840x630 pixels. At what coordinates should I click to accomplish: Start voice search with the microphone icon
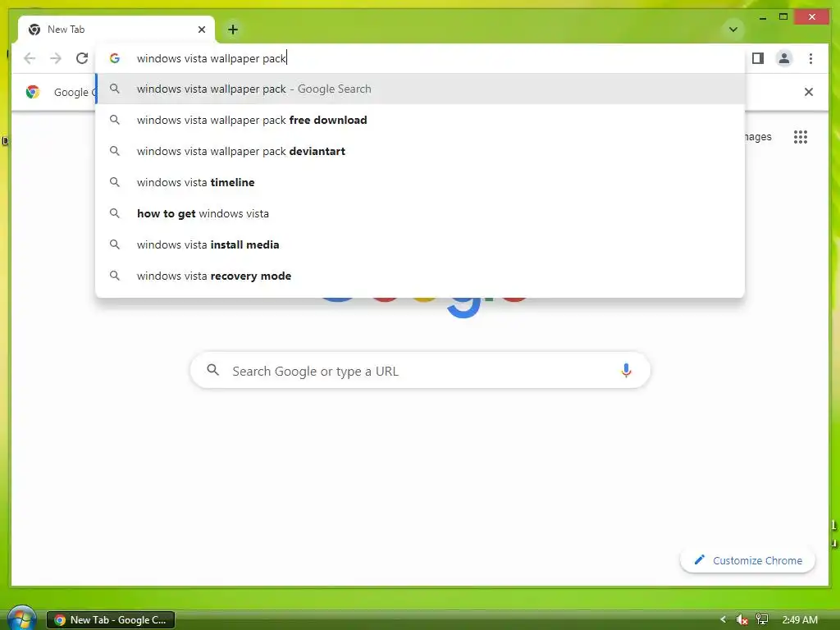[x=626, y=370]
